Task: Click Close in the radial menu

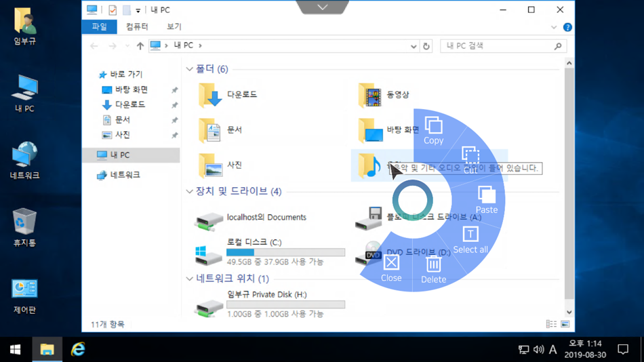Action: [x=391, y=268]
